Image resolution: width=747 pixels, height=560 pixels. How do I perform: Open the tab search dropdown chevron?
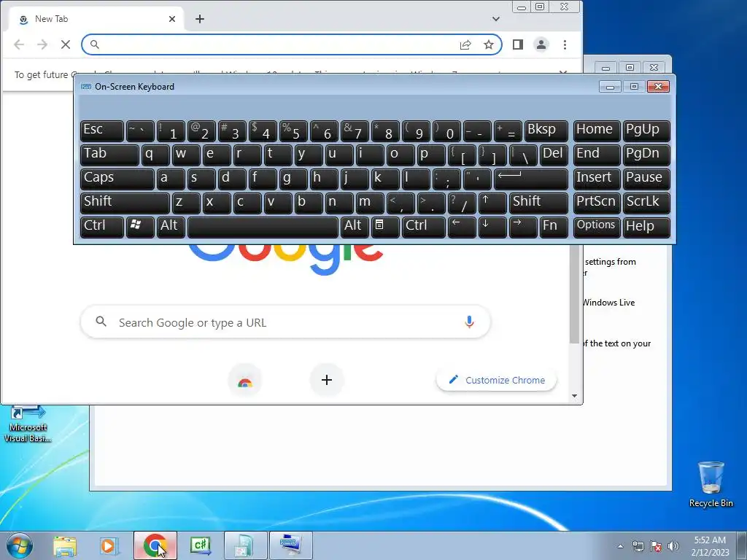tap(496, 19)
